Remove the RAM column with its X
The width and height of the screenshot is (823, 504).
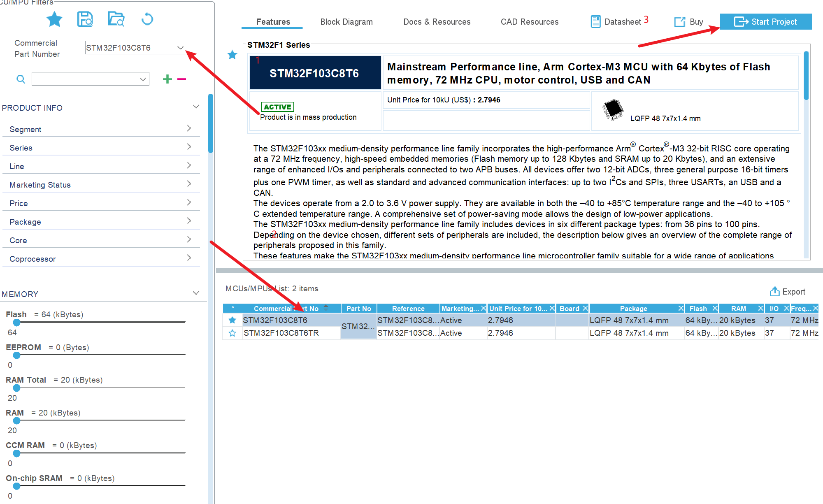point(761,308)
